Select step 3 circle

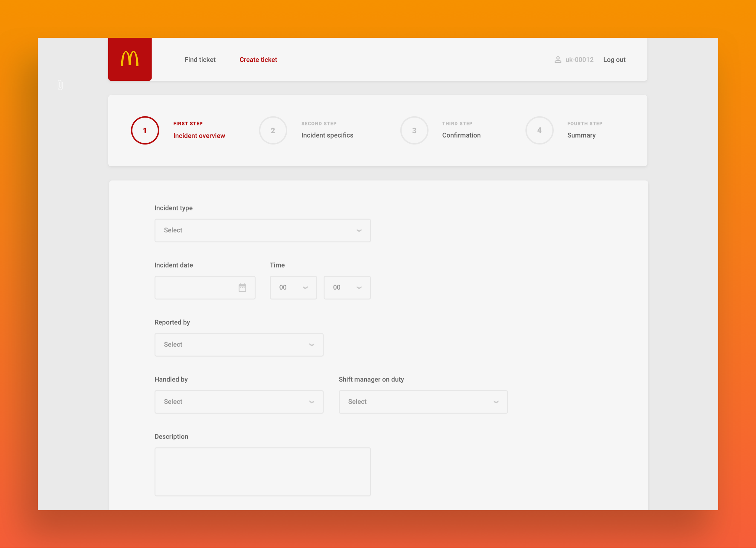point(414,130)
